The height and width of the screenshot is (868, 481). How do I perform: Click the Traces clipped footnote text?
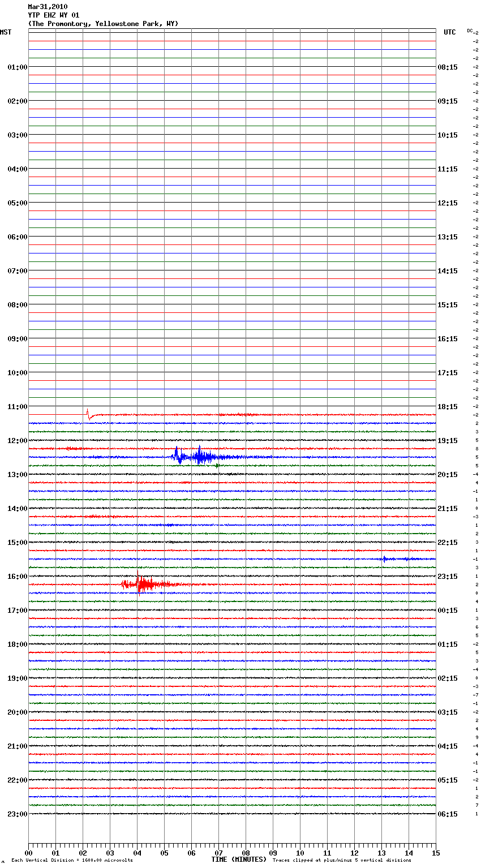(342, 861)
